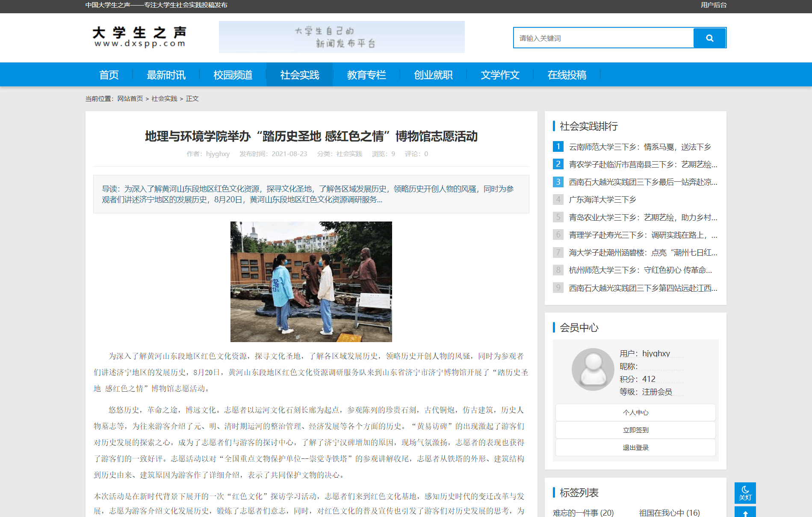812x517 pixels.
Task: Open the 最新时讯 navigation tab
Action: (x=166, y=75)
